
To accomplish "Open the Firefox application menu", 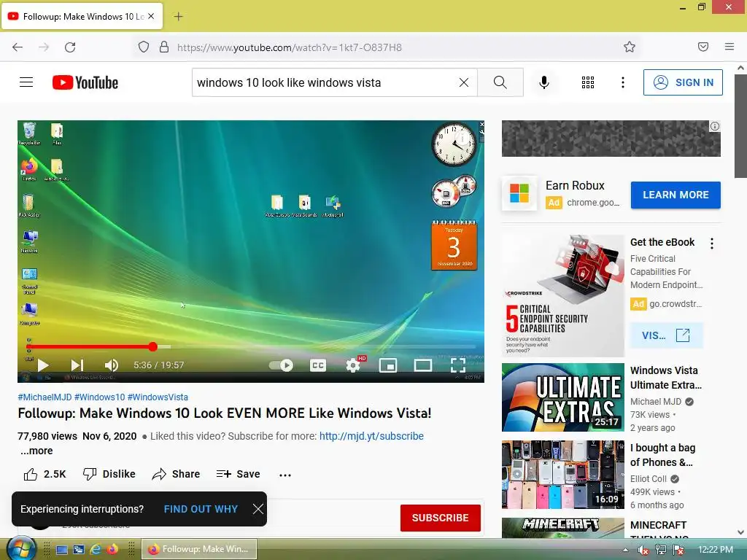I will tap(729, 47).
